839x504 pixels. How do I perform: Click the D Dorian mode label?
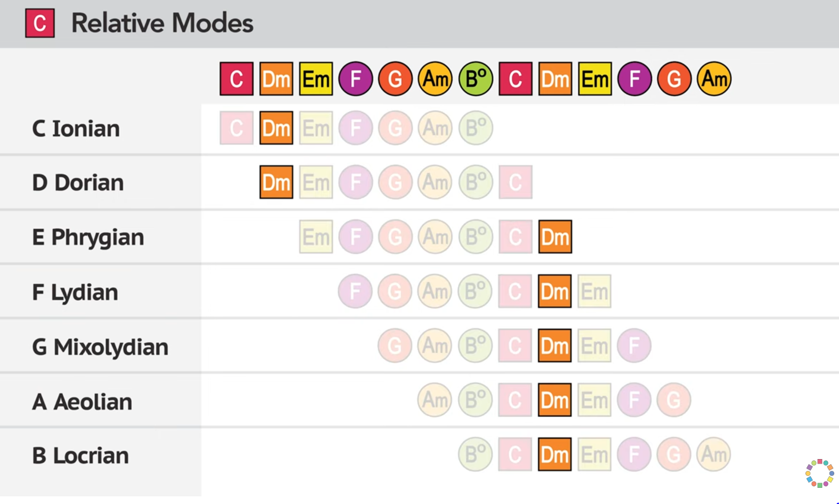pos(77,183)
